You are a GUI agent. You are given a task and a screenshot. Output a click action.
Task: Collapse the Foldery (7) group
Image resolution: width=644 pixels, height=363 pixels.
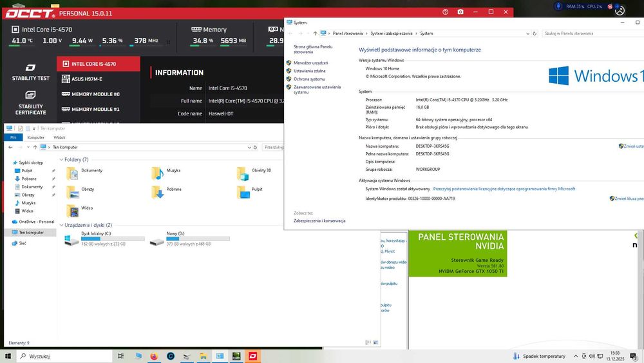(61, 159)
